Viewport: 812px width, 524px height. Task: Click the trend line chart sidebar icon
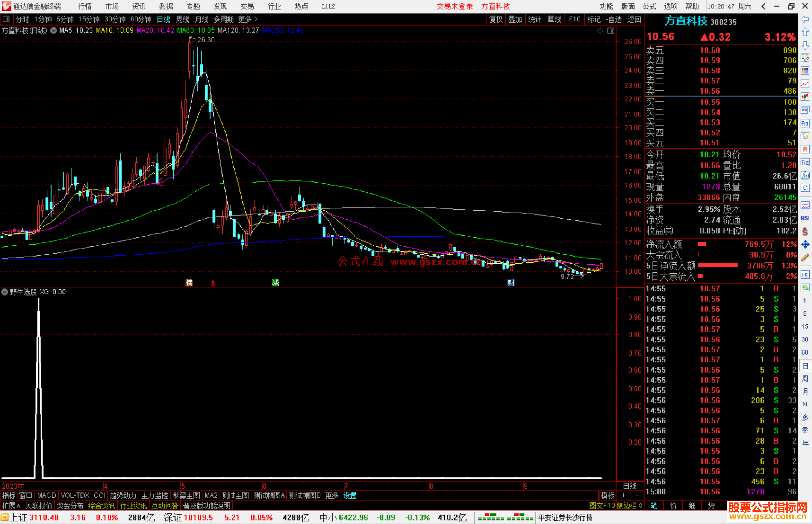click(805, 84)
